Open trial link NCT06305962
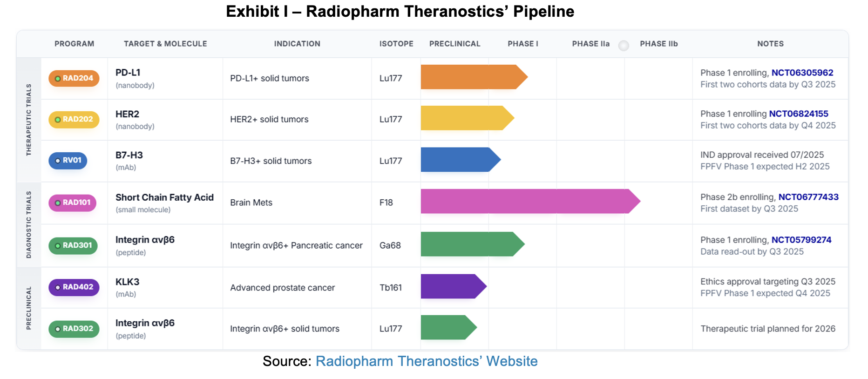868x379 pixels. (802, 73)
